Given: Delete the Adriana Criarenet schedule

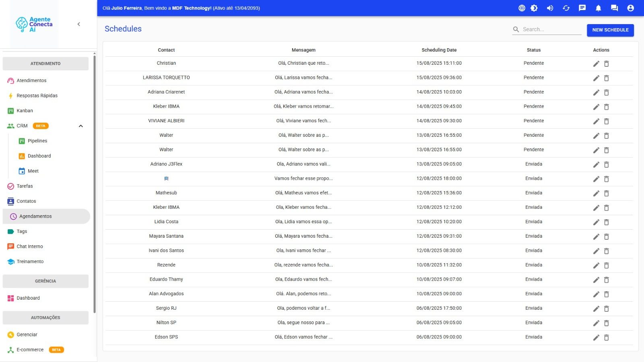Looking at the screenshot, I should tap(607, 93).
